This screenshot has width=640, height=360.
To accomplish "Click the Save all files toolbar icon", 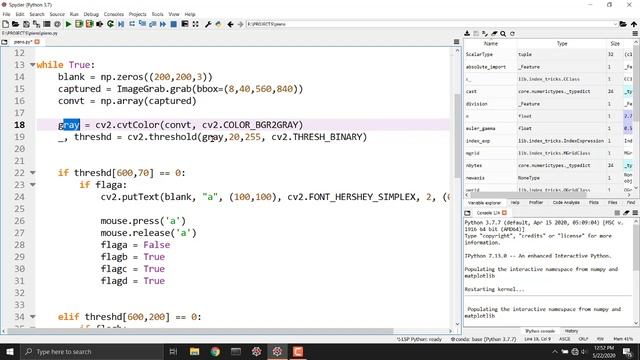I will (36, 24).
